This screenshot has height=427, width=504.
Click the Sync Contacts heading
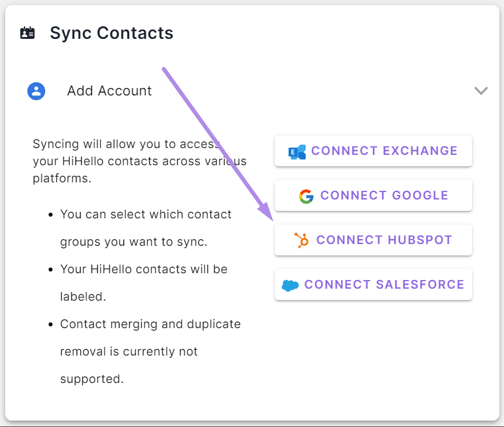click(x=111, y=33)
